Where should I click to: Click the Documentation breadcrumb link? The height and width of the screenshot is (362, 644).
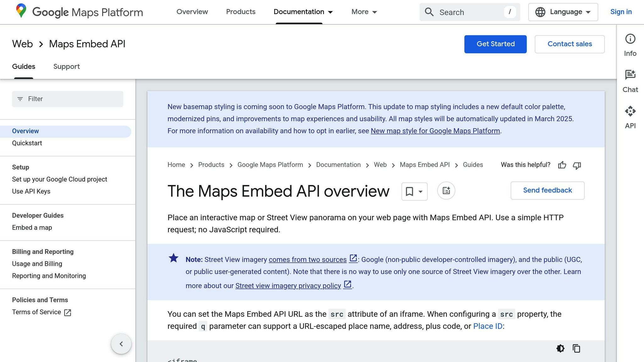coord(338,165)
